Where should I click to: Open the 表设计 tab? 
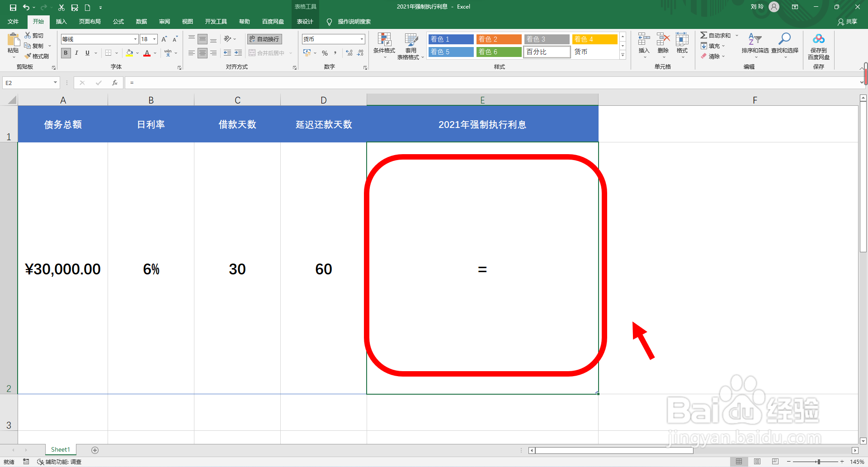[305, 21]
